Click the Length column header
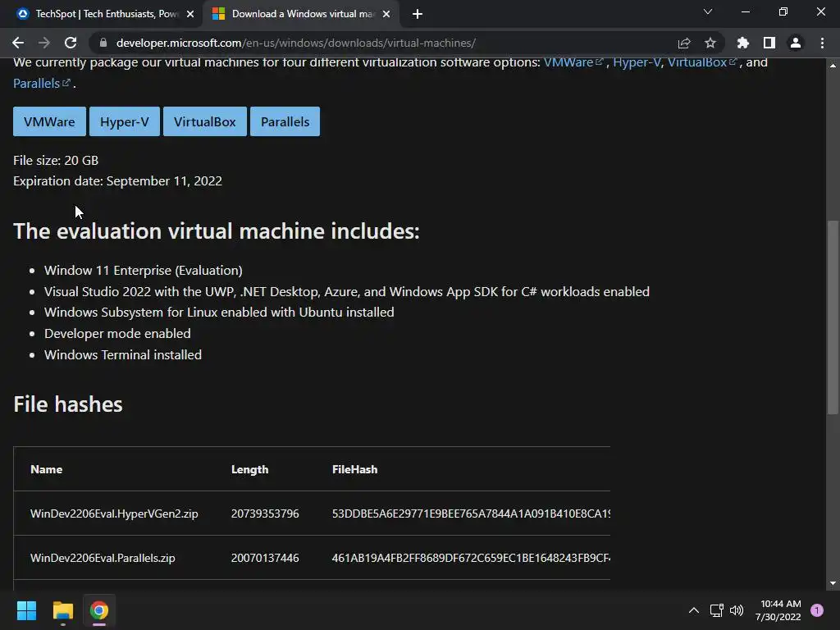This screenshot has width=840, height=630. [x=249, y=469]
